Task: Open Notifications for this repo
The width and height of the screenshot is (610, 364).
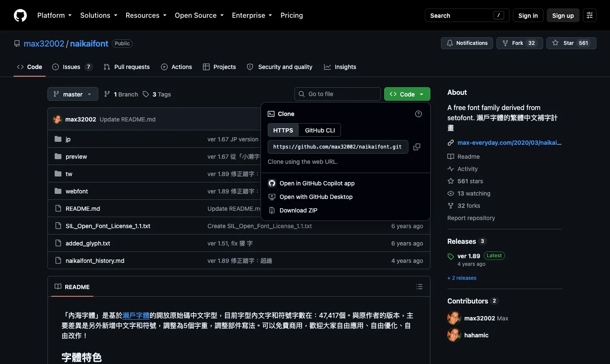Action: (467, 43)
